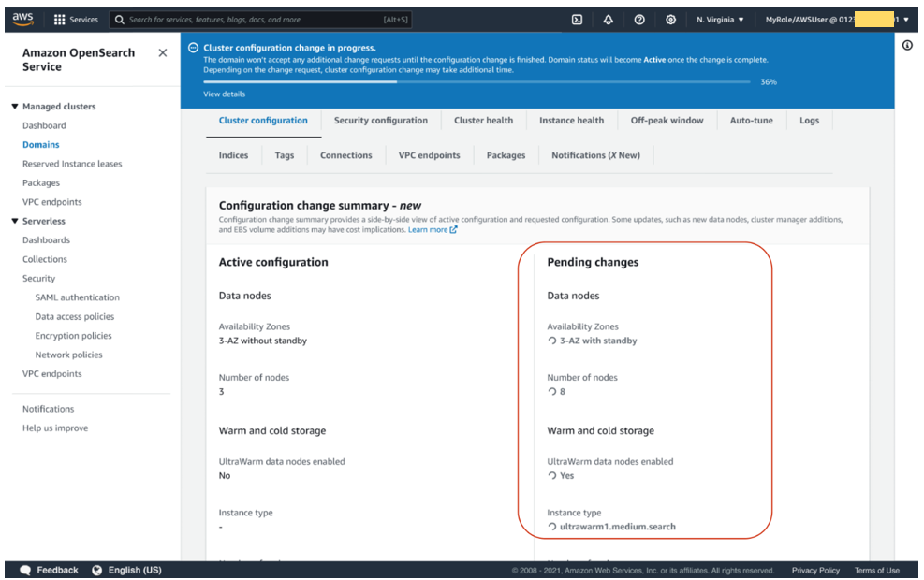Click Help us improve
The height and width of the screenshot is (580, 924).
pos(55,428)
